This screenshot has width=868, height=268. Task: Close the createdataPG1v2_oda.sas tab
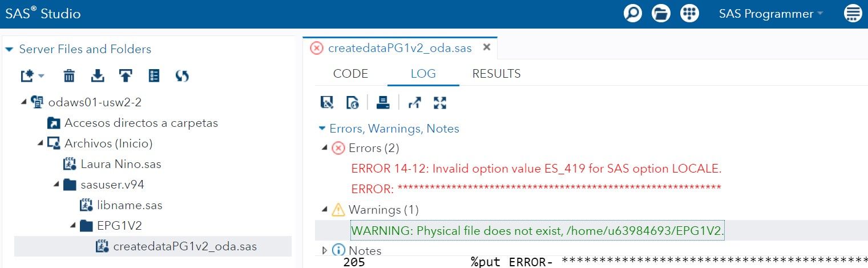[487, 47]
